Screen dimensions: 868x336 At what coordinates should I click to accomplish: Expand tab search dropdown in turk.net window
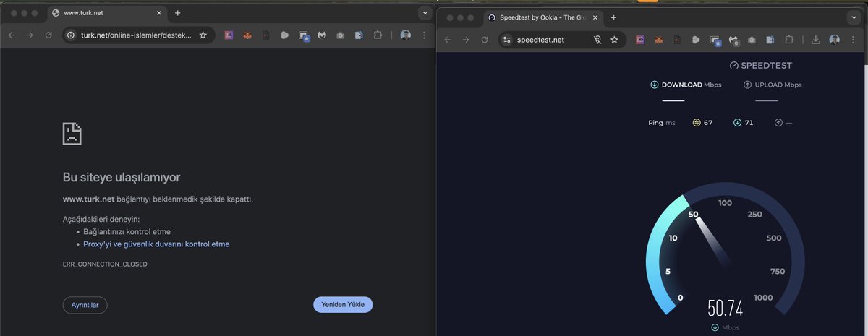click(x=424, y=13)
